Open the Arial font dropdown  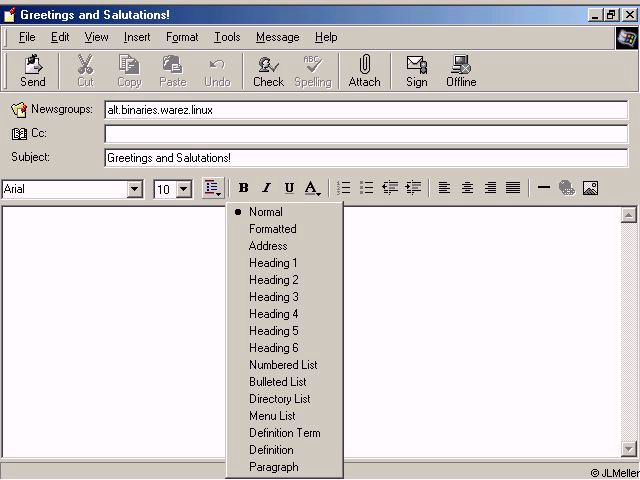tap(134, 189)
